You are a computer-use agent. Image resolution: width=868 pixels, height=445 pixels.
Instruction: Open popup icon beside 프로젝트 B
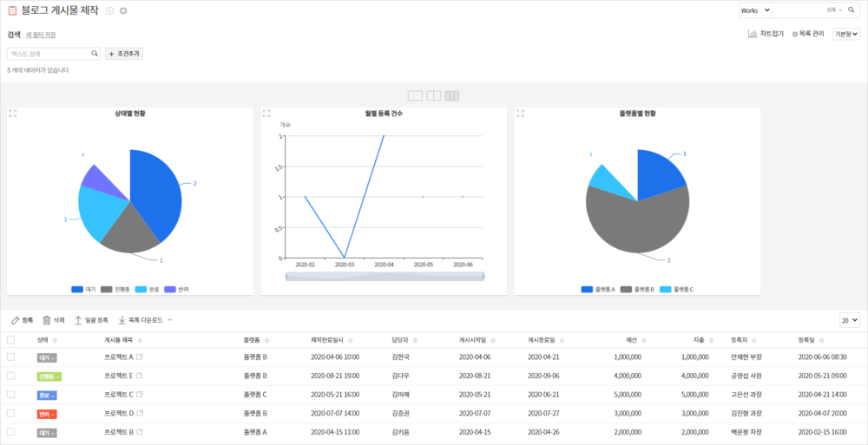(x=140, y=432)
